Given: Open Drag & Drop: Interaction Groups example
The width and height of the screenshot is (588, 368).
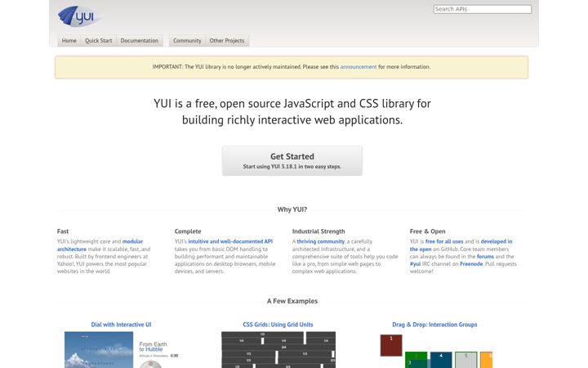Looking at the screenshot, I should [x=434, y=325].
